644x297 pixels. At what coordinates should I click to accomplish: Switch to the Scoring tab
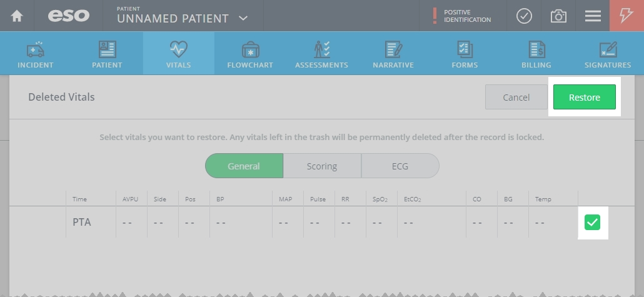(322, 166)
